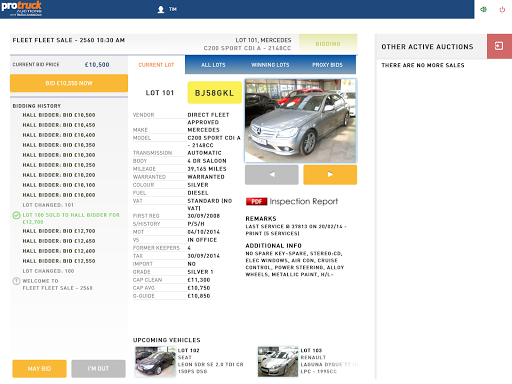Open the PDF Inspection Report icon
The width and height of the screenshot is (512, 384).
pyautogui.click(x=256, y=201)
